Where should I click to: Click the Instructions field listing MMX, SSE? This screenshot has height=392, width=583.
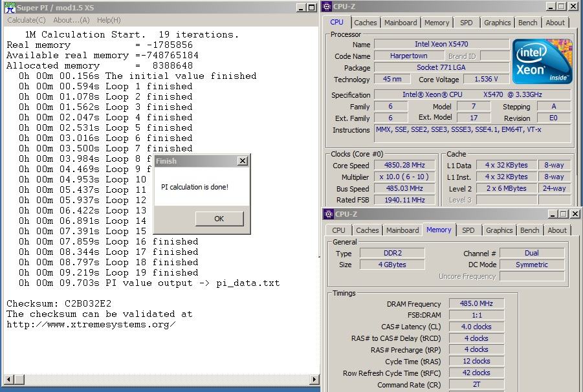coord(472,133)
